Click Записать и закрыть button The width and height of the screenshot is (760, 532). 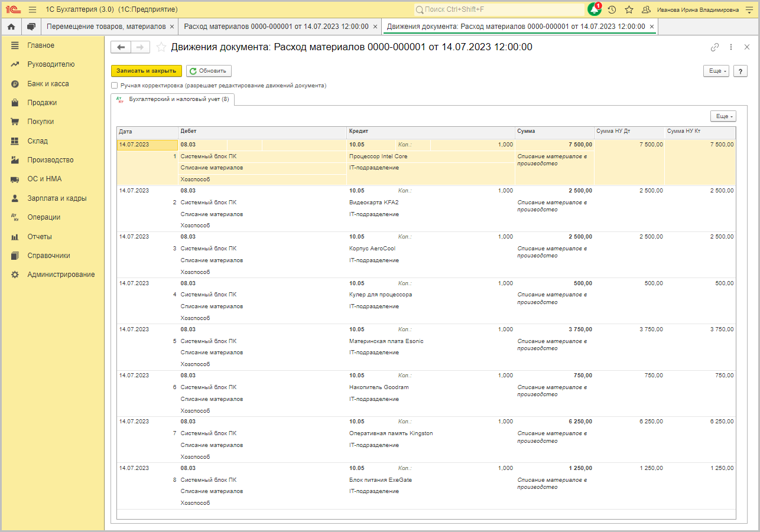[146, 71]
